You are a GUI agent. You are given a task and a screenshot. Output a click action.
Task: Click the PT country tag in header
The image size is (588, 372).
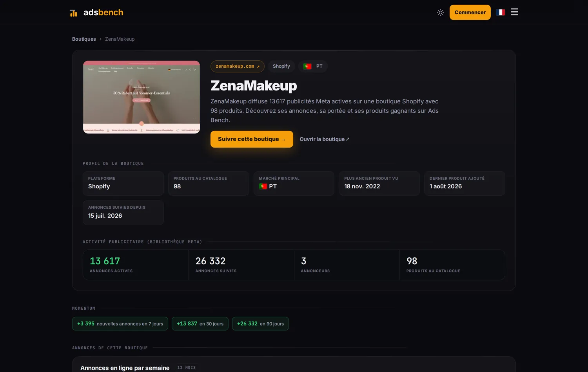(x=313, y=66)
